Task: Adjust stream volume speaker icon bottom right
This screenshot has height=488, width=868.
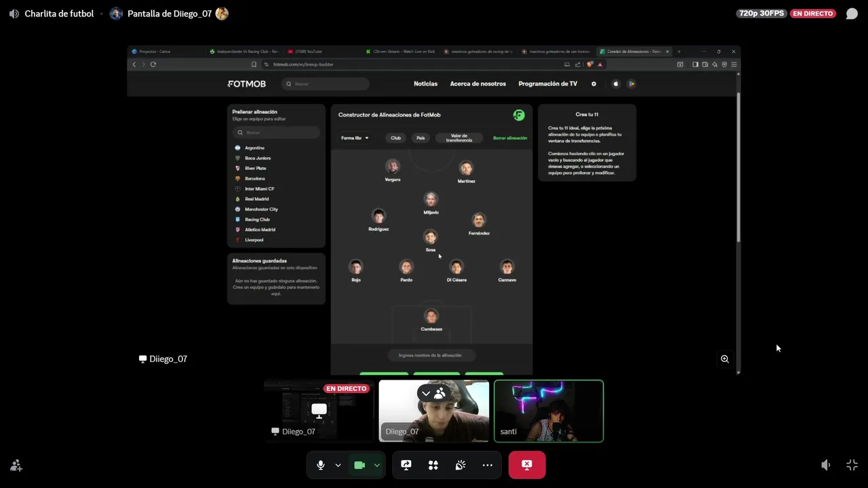Action: 825,465
